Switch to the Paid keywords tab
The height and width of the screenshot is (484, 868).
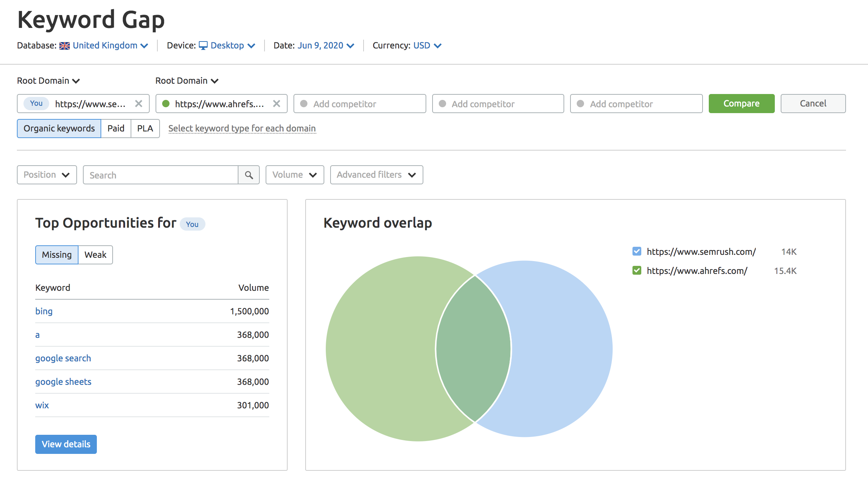116,129
